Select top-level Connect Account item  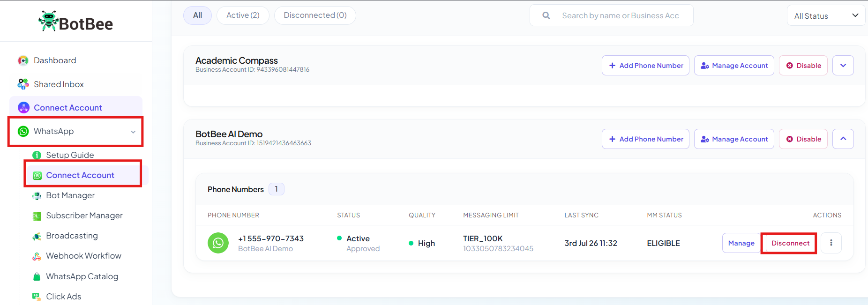(76, 108)
